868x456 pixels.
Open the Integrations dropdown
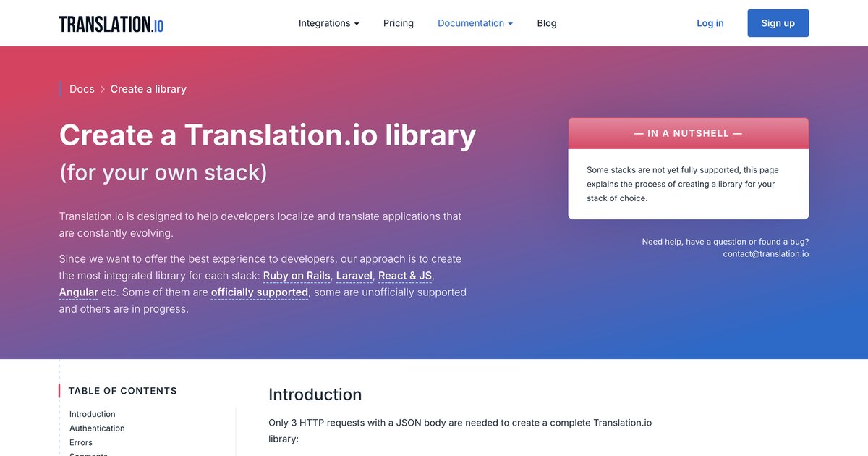[328, 22]
